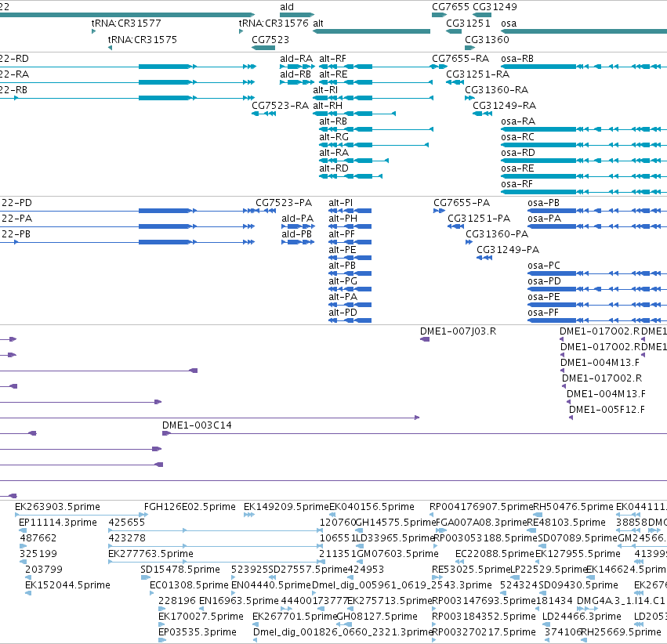The height and width of the screenshot is (644, 667).
Task: Select transcript alt-RA
Action: 334,153
